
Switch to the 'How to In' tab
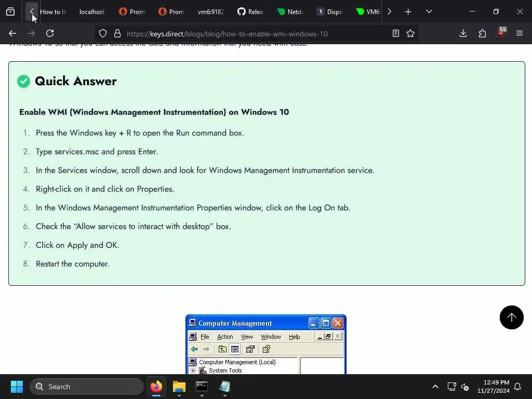point(54,12)
